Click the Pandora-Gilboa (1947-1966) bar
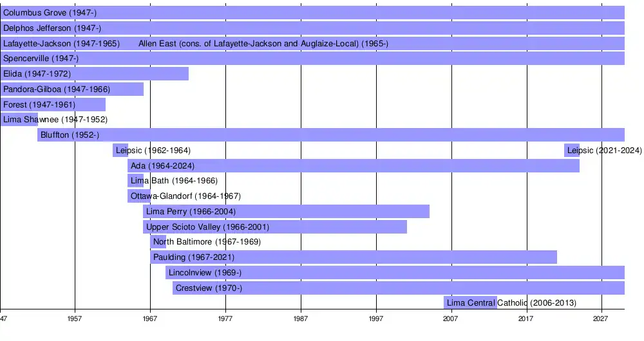The image size is (644, 341). [71, 89]
